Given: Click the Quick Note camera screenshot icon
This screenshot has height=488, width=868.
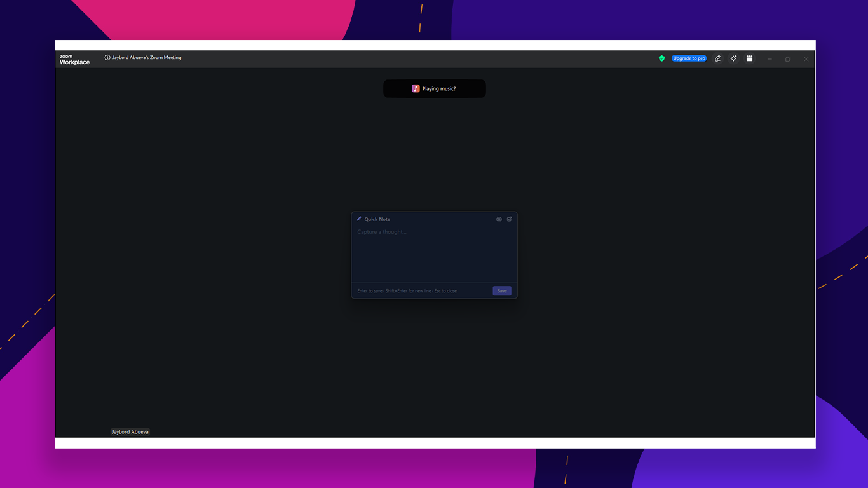Looking at the screenshot, I should click(499, 219).
